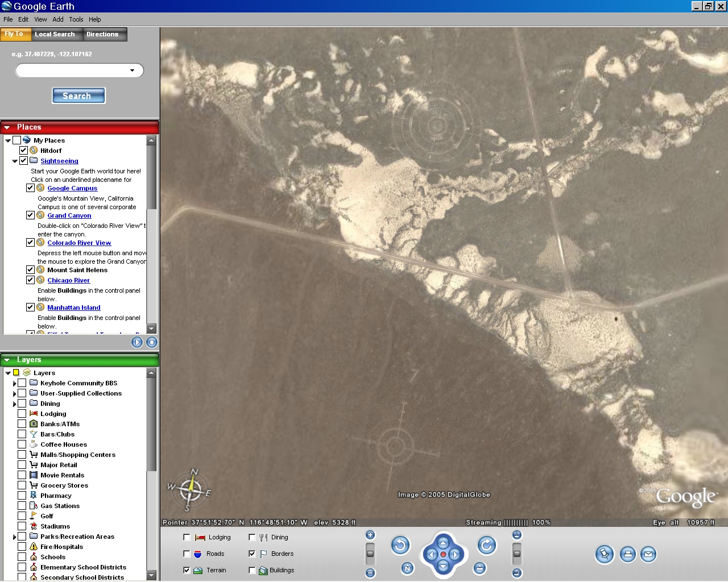Viewport: 728px width, 582px height.
Task: Enable Buildings in the control panel
Action: (x=252, y=570)
